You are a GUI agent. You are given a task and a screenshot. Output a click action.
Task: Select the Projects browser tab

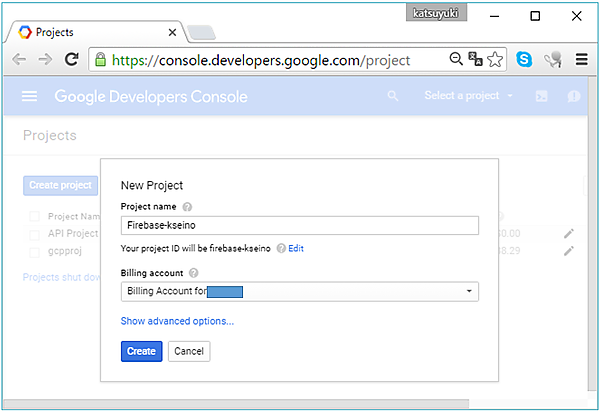click(96, 33)
